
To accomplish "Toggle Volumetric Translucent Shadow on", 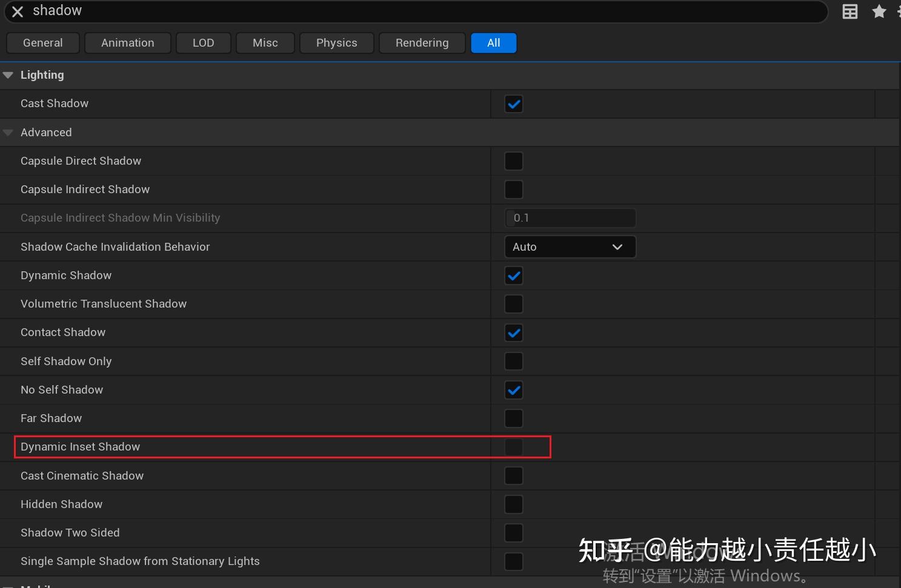I will tap(513, 304).
